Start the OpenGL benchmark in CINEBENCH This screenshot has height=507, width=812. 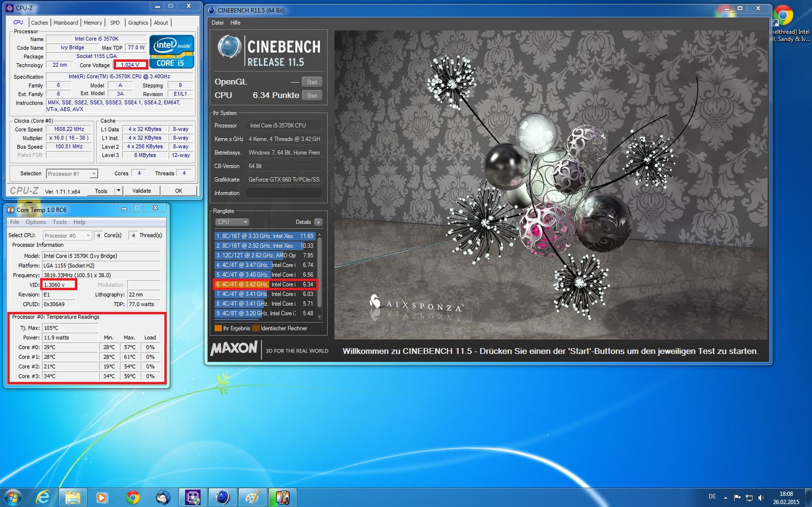pos(312,82)
